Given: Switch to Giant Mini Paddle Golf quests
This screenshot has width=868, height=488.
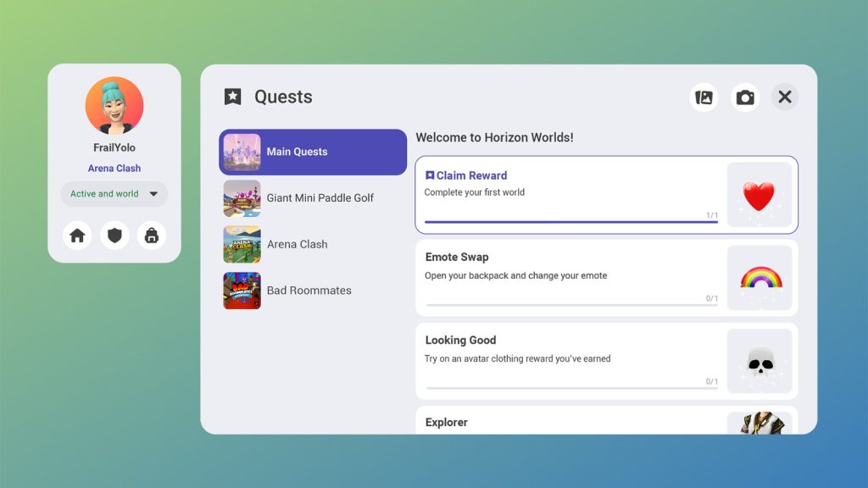Looking at the screenshot, I should click(312, 197).
